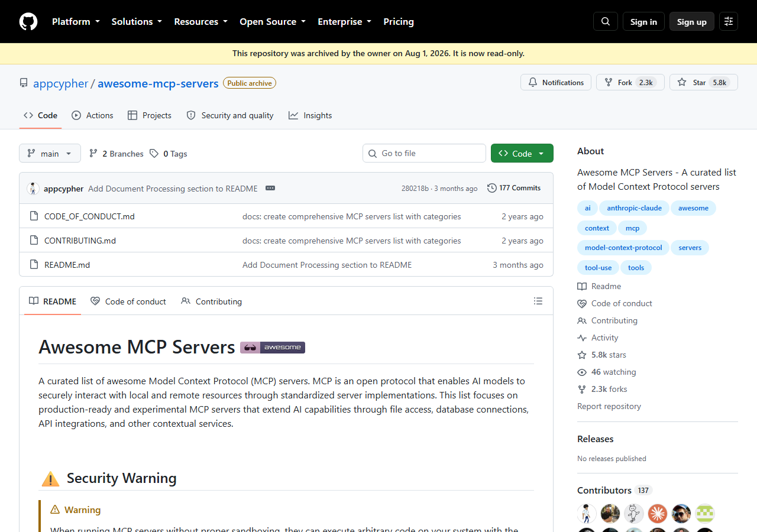The image size is (757, 532).
Task: Click the orange starburst contributor avatar
Action: (658, 513)
